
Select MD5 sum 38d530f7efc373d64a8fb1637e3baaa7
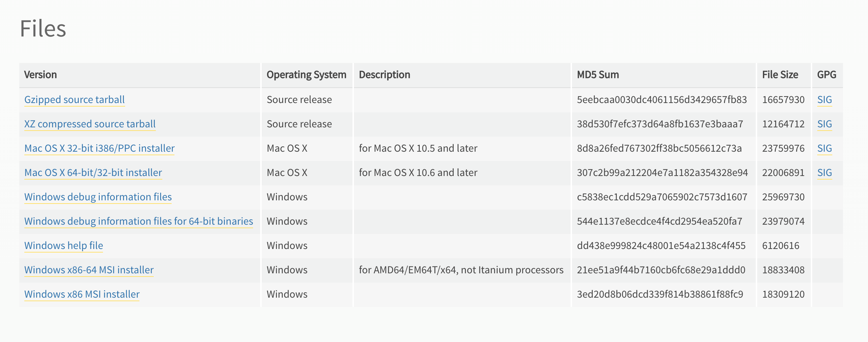click(660, 124)
